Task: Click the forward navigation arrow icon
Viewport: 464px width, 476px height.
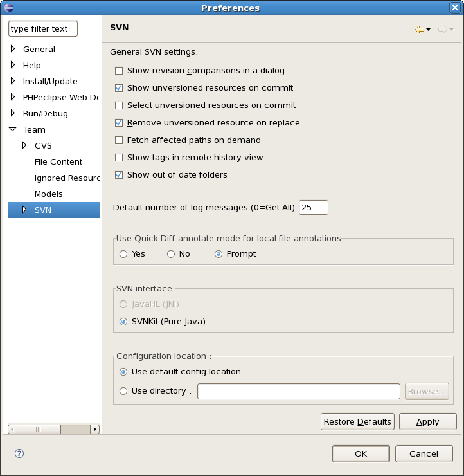Action: (x=442, y=30)
